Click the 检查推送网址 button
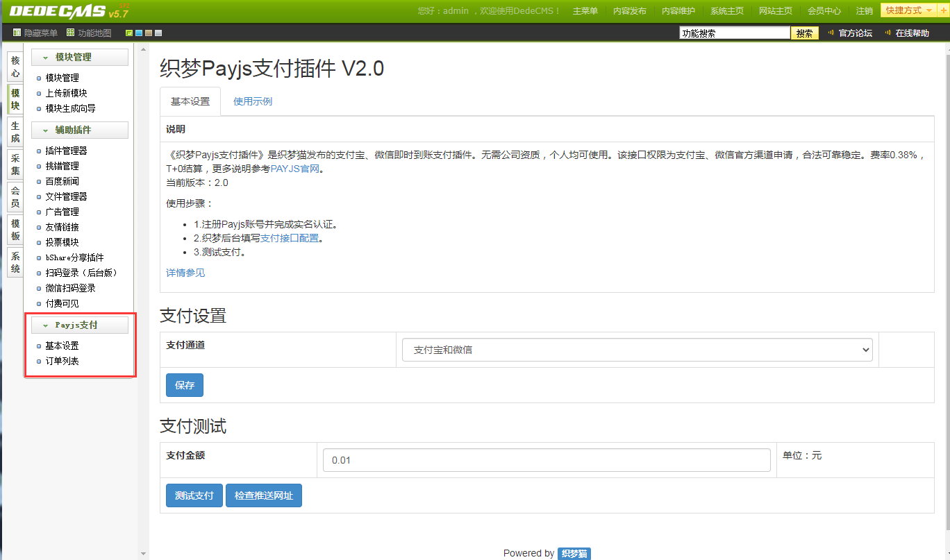 (x=264, y=495)
